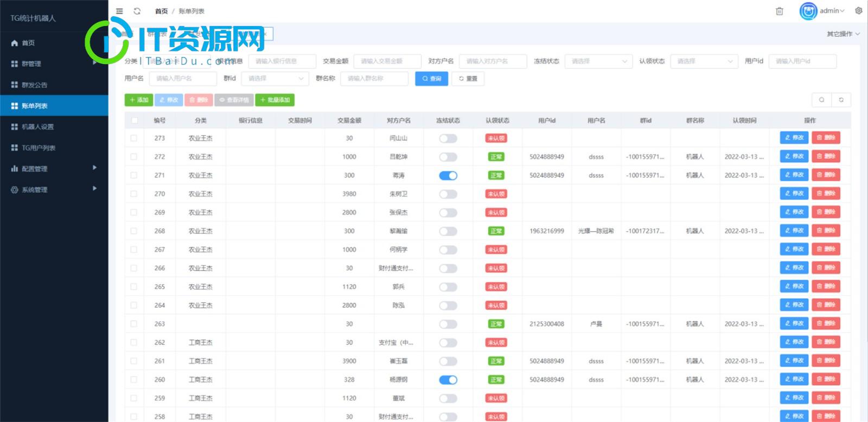
Task: Open the 冻结状态 select dropdown
Action: pyautogui.click(x=598, y=61)
